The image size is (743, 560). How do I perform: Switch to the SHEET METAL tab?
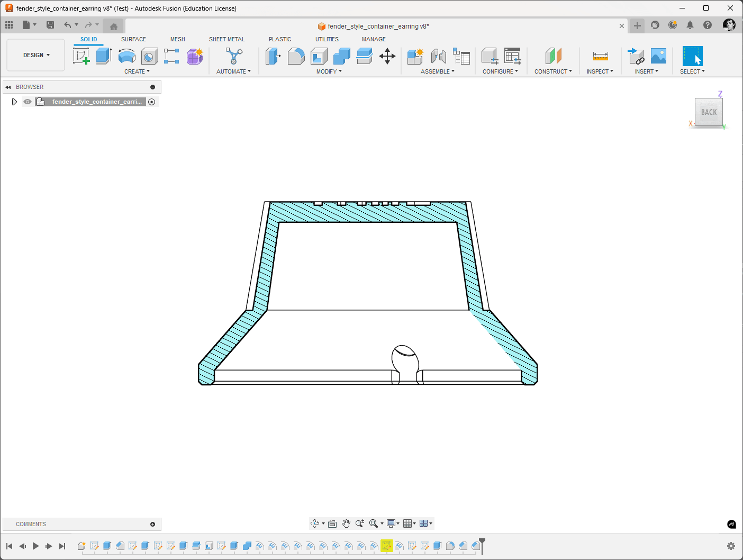coord(227,39)
